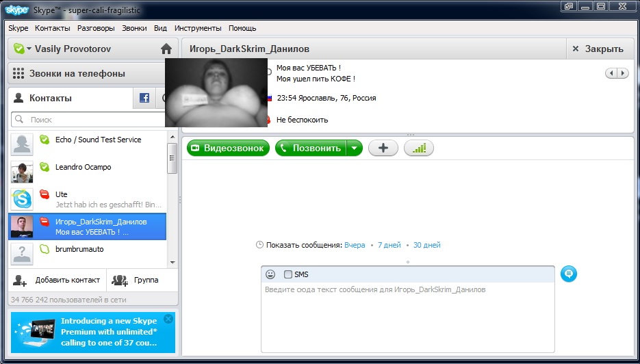This screenshot has height=364, width=640.
Task: Click message text input for Игорь_DarkSkrim_Данилов
Action: 408,317
